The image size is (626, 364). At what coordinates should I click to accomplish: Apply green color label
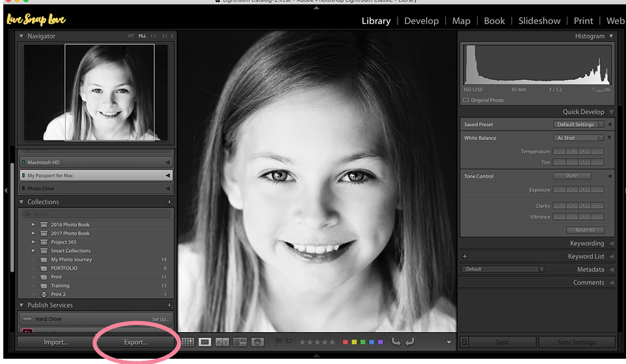coord(363,342)
